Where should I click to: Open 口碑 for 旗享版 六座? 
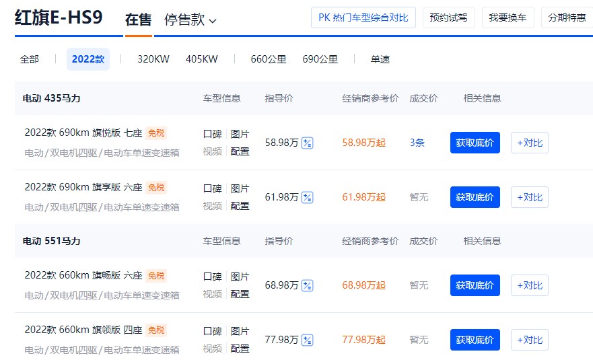pos(213,188)
